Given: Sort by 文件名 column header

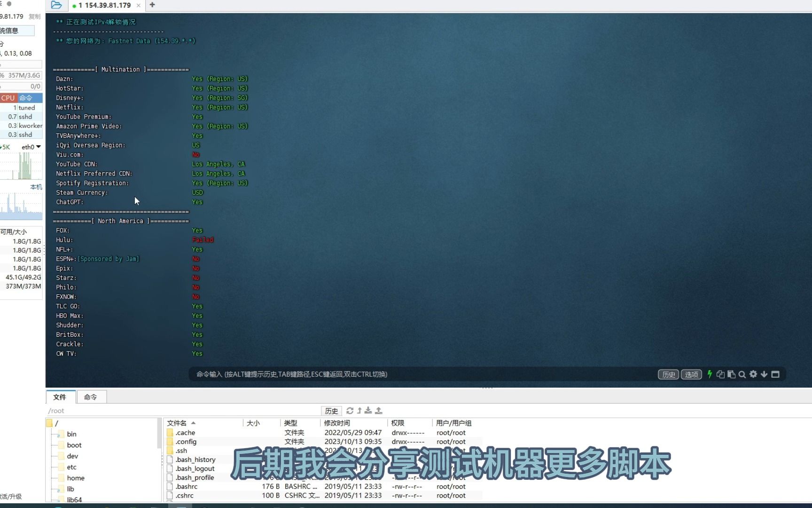Looking at the screenshot, I should pyautogui.click(x=203, y=423).
